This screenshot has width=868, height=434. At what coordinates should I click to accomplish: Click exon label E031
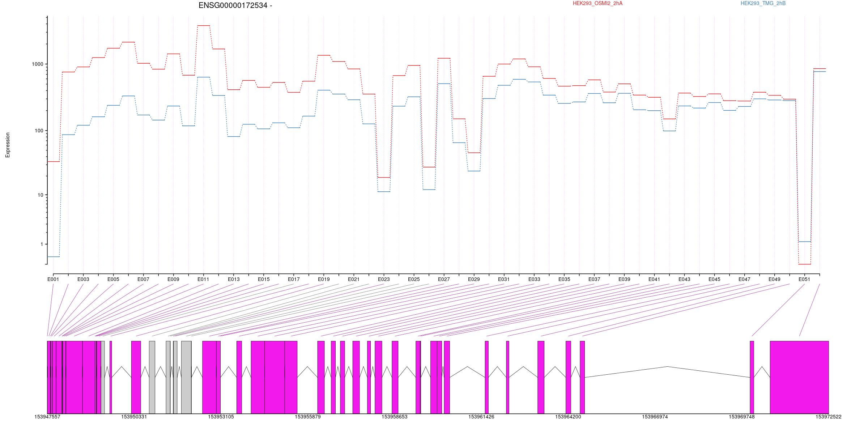pyautogui.click(x=504, y=279)
